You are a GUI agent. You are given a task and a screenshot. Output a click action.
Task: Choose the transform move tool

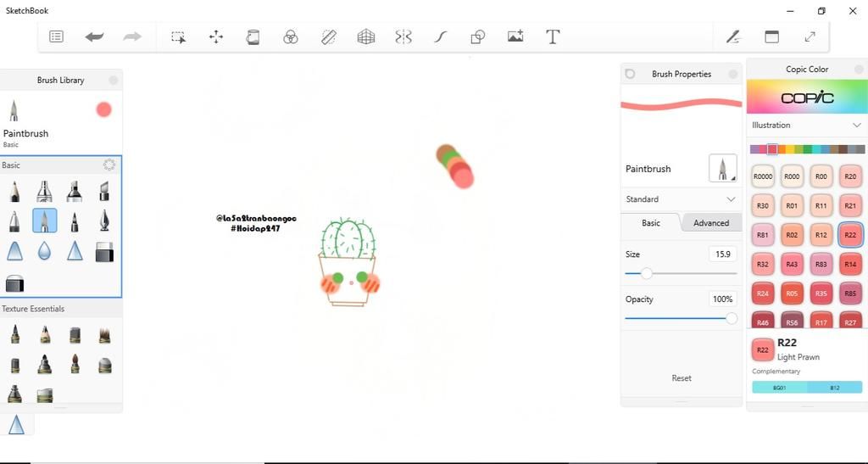click(216, 37)
